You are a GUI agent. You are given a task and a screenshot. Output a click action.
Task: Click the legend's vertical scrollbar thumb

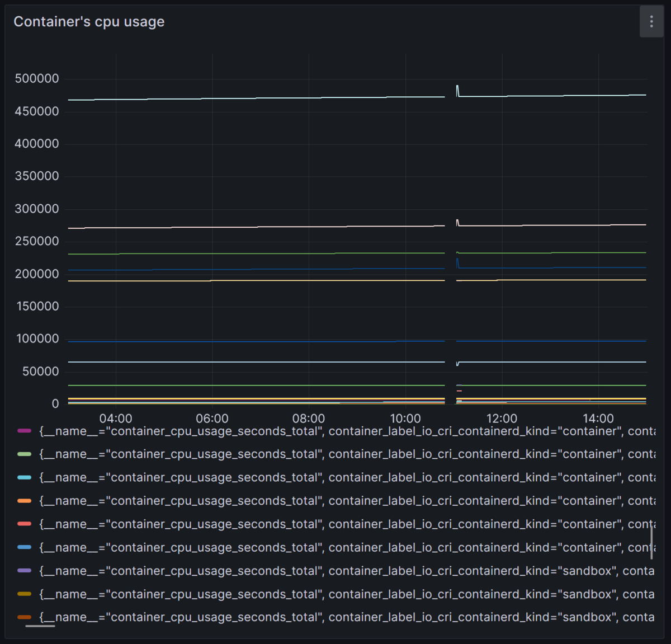[x=652, y=543]
